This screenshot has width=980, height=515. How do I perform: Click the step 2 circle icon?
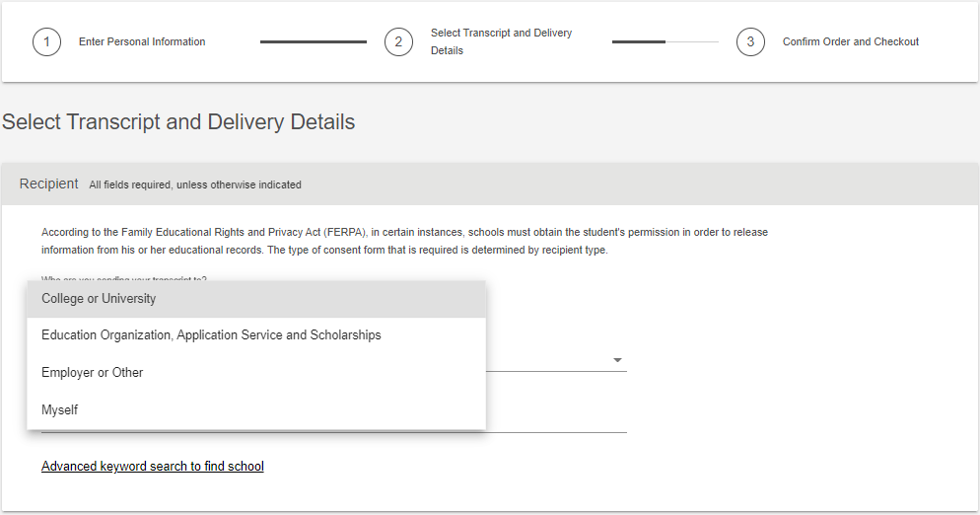pos(398,41)
